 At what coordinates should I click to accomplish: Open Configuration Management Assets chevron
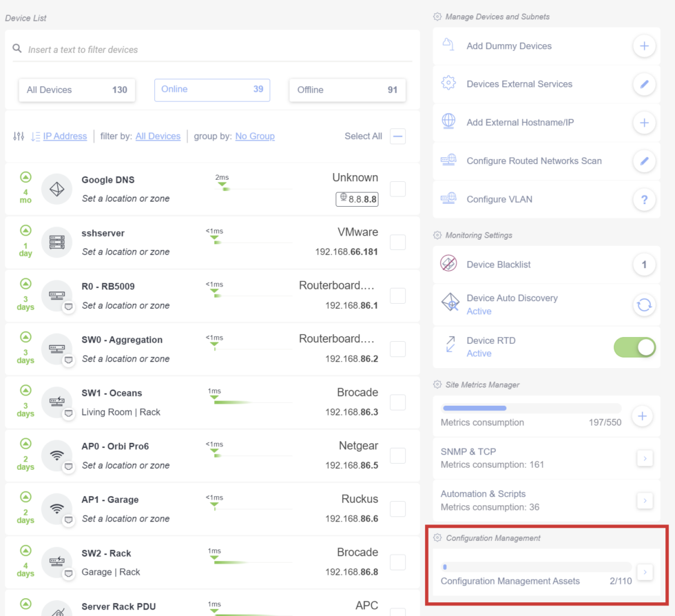(x=644, y=572)
